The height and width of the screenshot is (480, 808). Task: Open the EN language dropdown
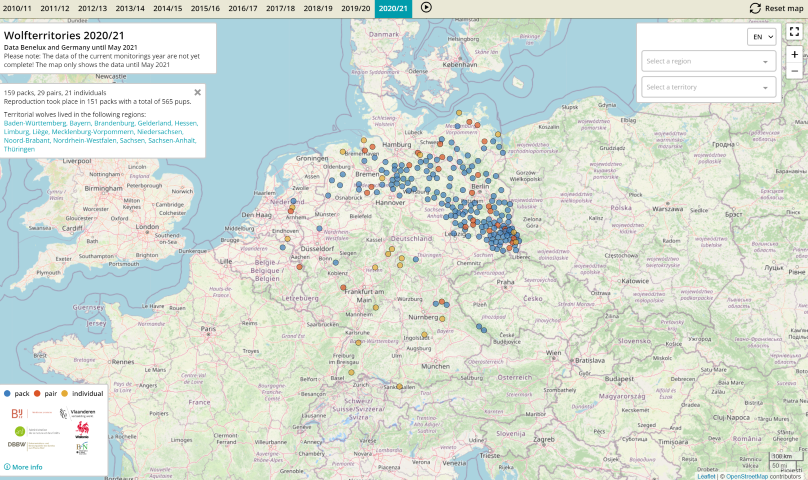coord(761,37)
